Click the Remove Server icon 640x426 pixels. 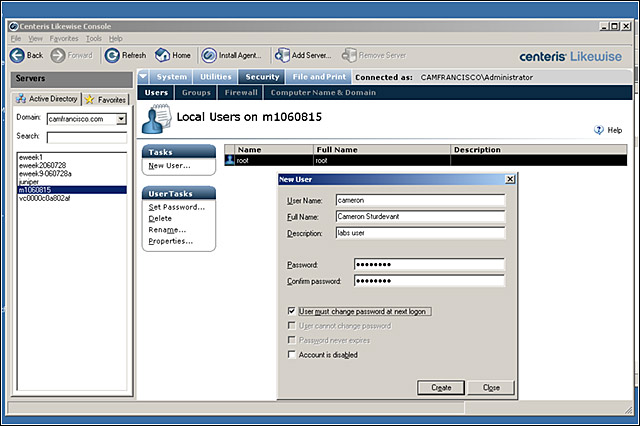pyautogui.click(x=349, y=55)
